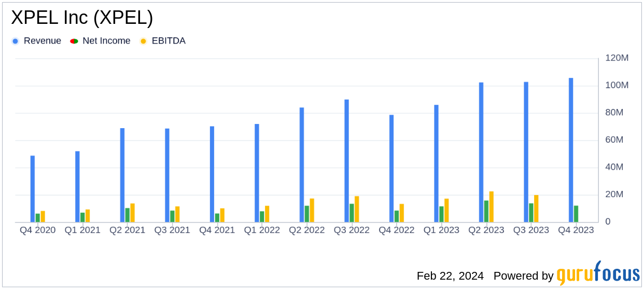644x289 pixels.
Task: Click the Q4 2020 axis label
Action: click(38, 230)
